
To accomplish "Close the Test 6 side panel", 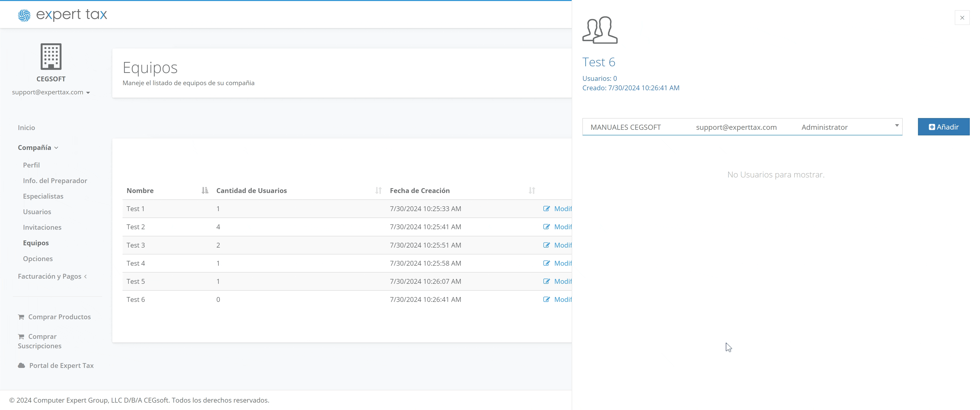I will [962, 18].
